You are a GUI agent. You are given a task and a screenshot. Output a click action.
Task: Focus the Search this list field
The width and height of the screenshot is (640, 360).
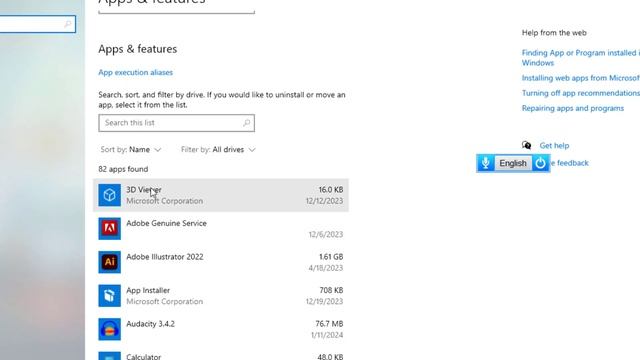(176, 123)
